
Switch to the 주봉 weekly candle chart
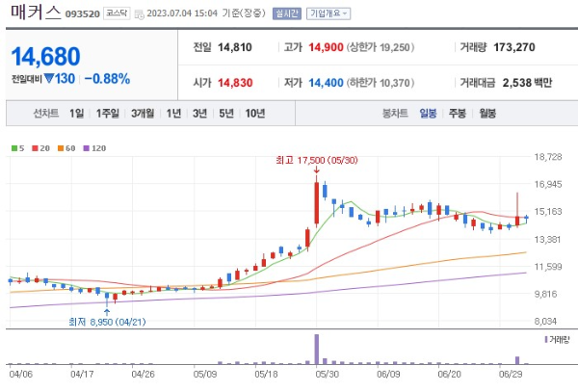coord(458,113)
